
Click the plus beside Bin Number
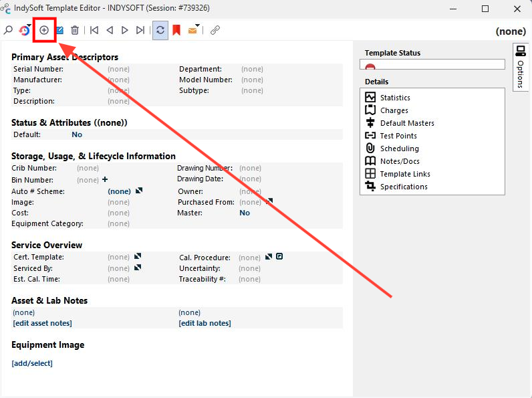(x=105, y=179)
